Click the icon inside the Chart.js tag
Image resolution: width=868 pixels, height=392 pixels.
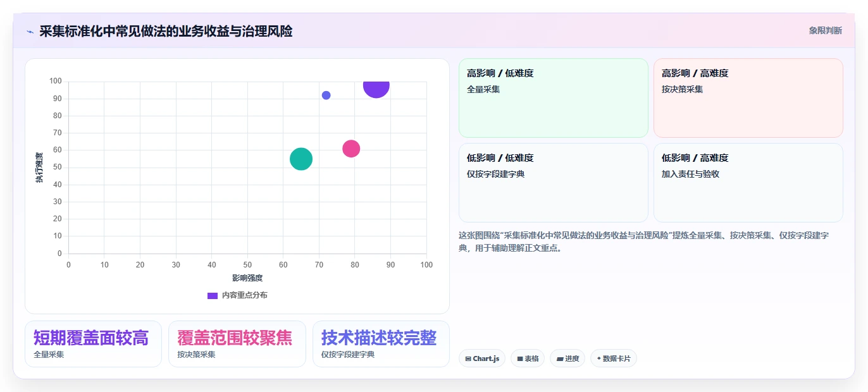(x=468, y=358)
